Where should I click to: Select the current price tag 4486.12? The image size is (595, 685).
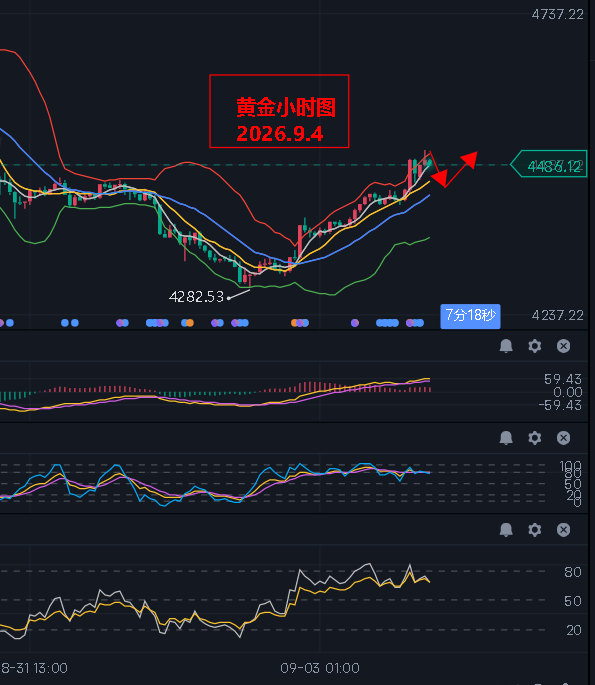pos(549,165)
